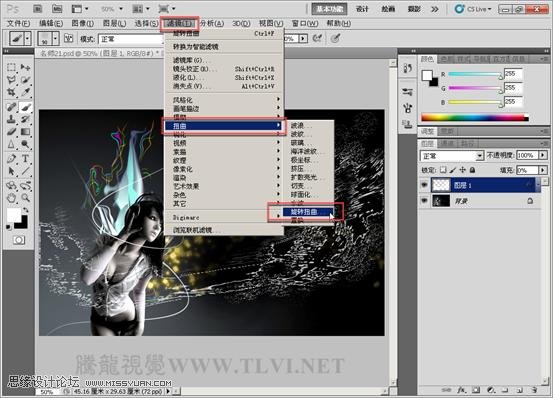
Task: Select the Lasso tool
Action: [11, 80]
